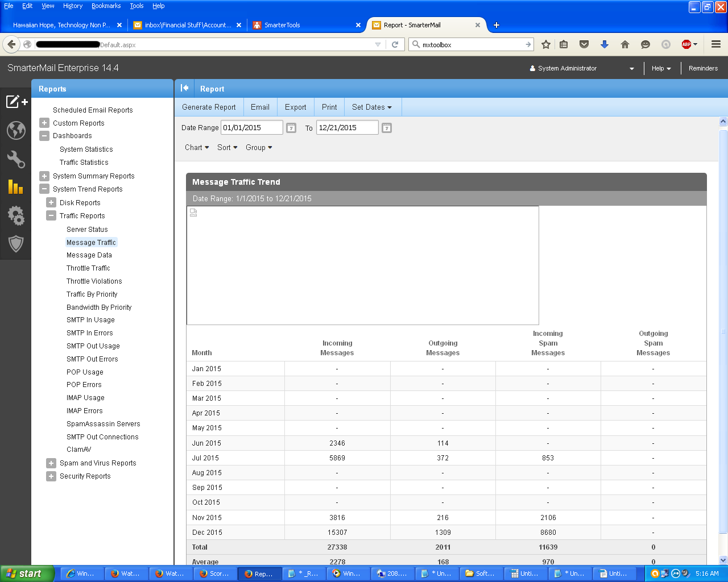
Task: Collapse System Trend Reports node
Action: (44, 189)
